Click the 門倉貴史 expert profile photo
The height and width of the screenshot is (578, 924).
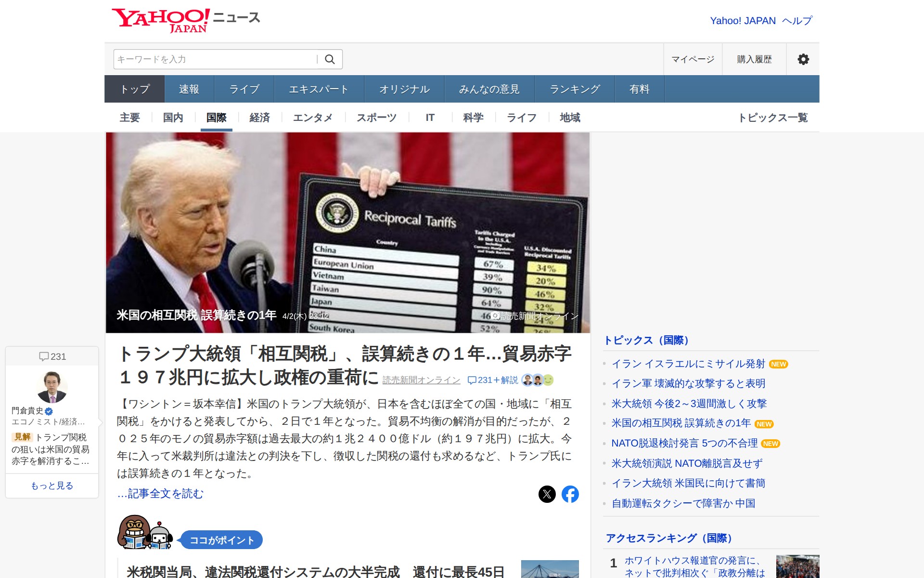coord(52,387)
